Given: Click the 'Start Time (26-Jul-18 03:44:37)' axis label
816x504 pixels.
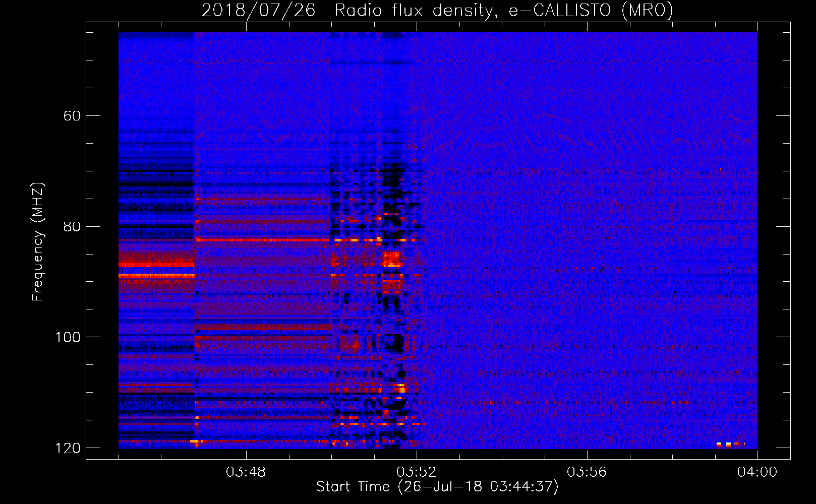Looking at the screenshot, I should point(437,487).
